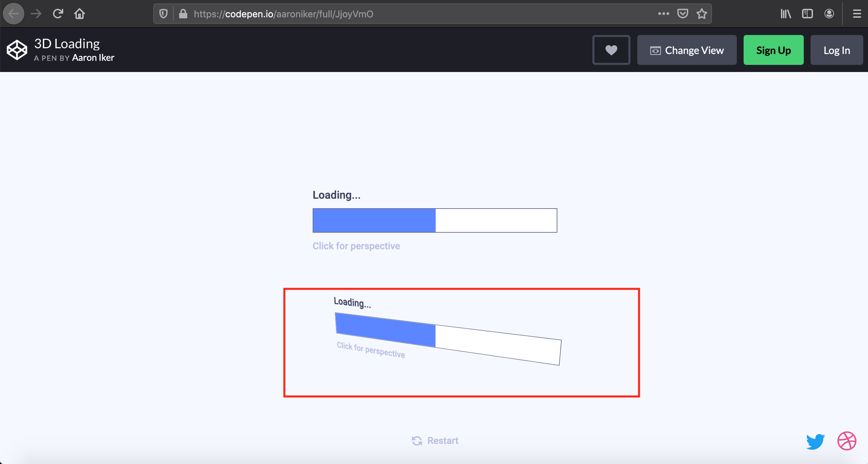Click the tracking protection shield icon

[x=163, y=14]
